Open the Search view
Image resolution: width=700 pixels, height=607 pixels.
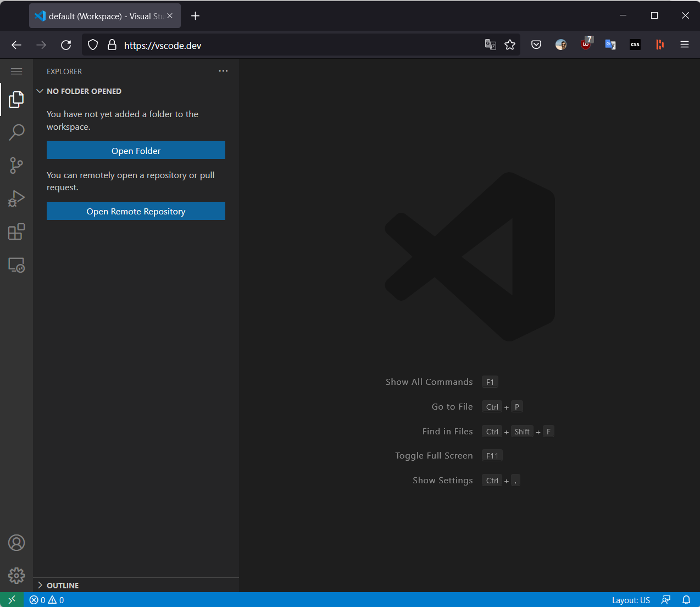pos(16,133)
